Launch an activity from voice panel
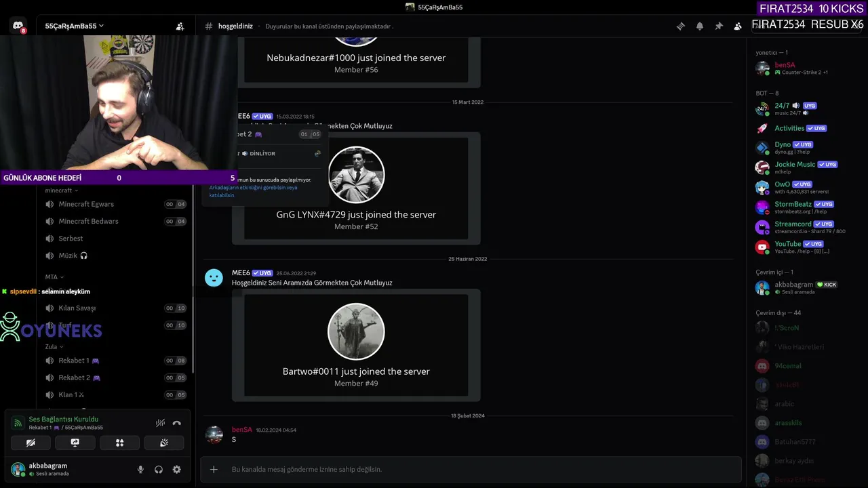The image size is (868, 488). click(x=119, y=443)
